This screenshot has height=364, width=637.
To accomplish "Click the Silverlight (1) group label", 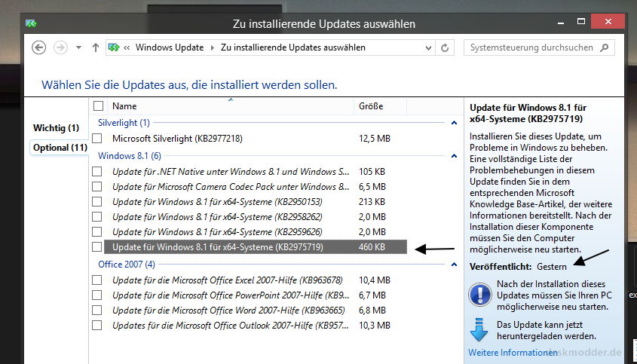I will click(124, 123).
